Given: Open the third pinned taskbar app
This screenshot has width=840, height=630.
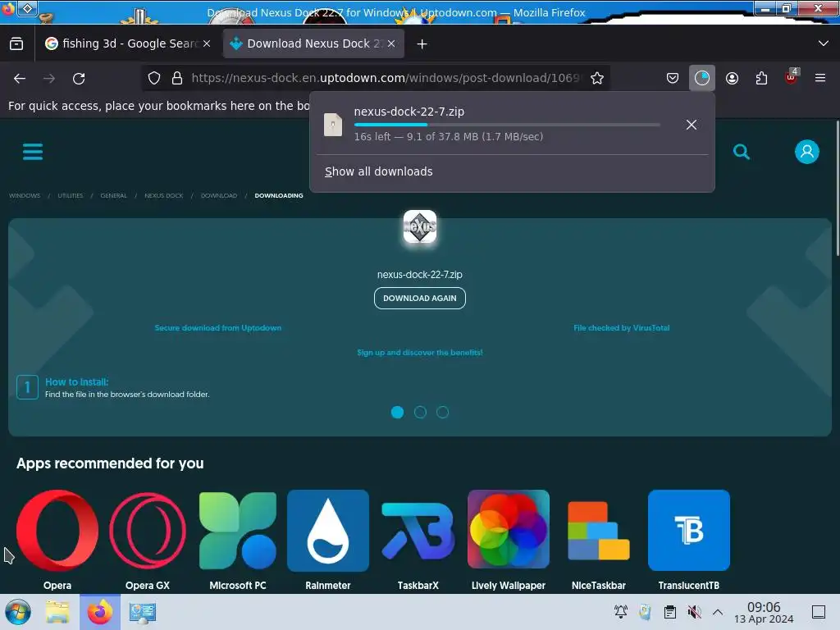Looking at the screenshot, I should pyautogui.click(x=142, y=612).
